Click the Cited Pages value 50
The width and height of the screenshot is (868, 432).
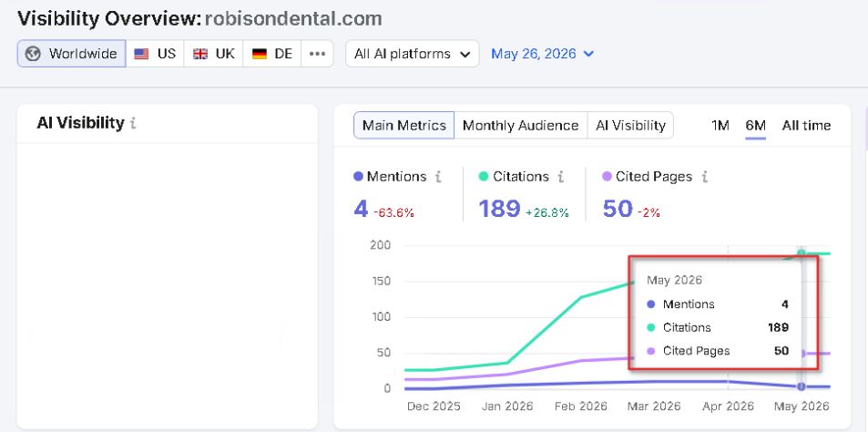click(x=618, y=209)
